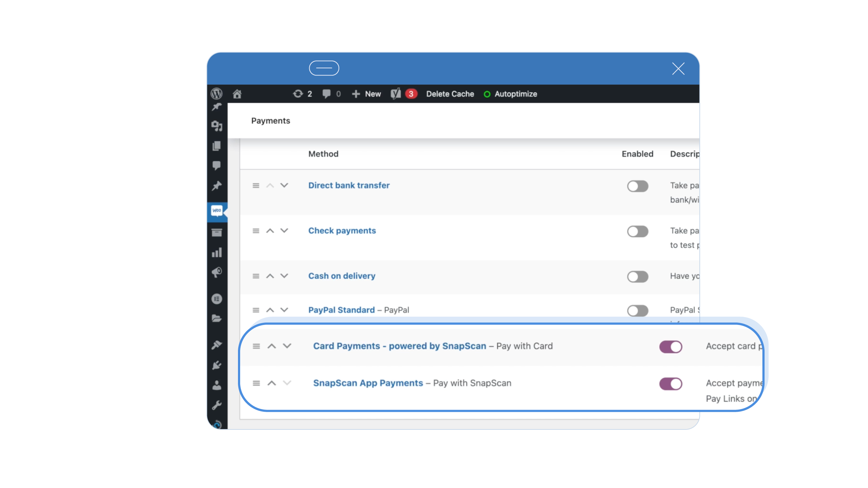Click the Elementor icon in sidebar
The height and width of the screenshot is (488, 868).
[216, 299]
